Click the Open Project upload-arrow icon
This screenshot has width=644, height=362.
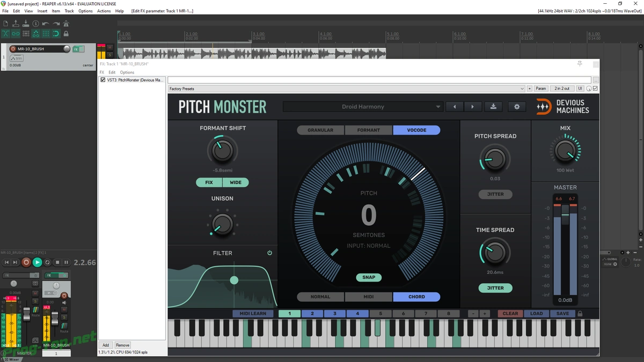point(16,24)
